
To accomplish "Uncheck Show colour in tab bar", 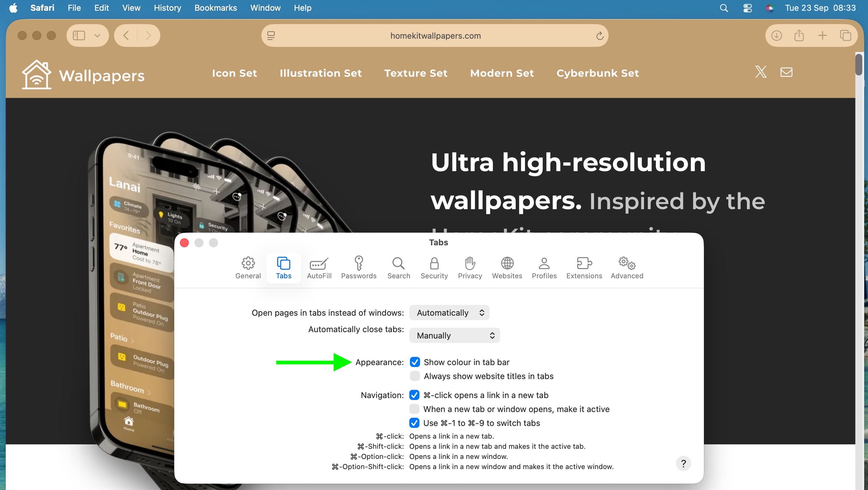I will pyautogui.click(x=415, y=362).
